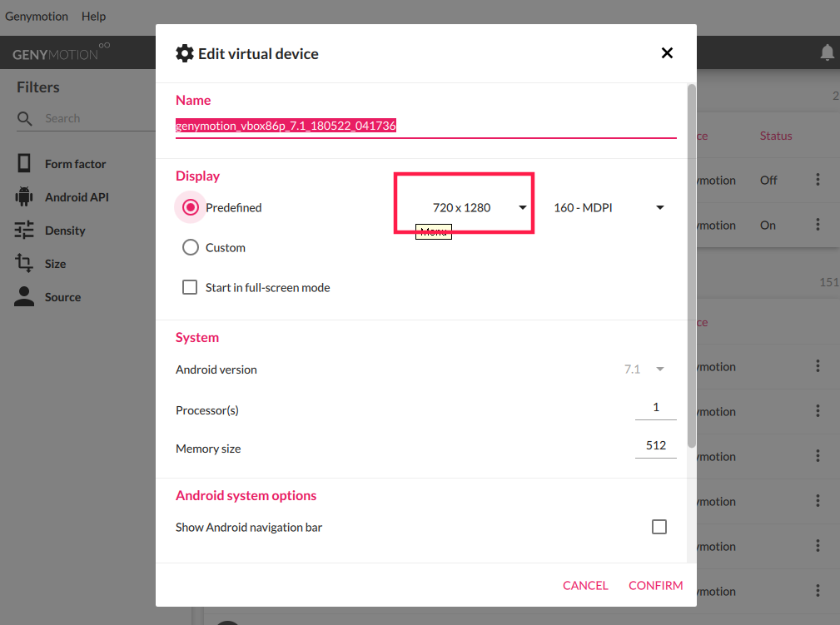840x625 pixels.
Task: Expand the Source filter
Action: click(x=62, y=297)
